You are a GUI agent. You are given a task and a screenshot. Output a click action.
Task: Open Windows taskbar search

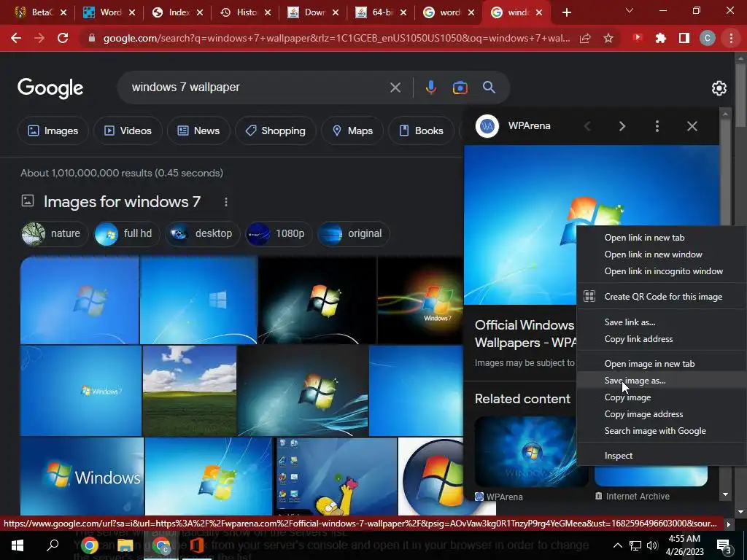click(x=53, y=545)
